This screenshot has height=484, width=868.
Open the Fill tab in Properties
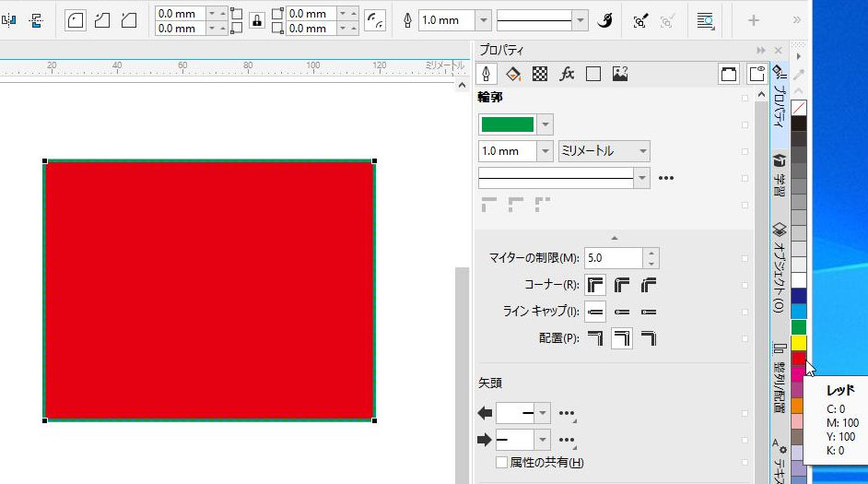coord(513,74)
